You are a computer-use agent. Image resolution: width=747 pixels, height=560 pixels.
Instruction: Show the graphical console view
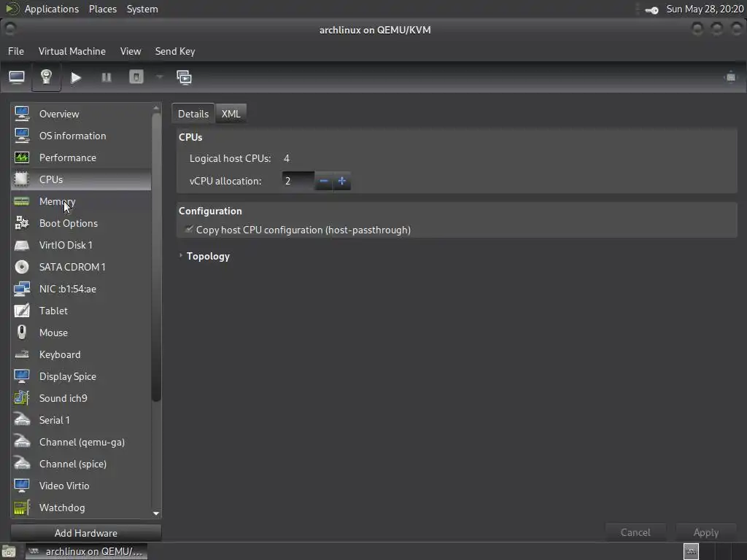(x=17, y=77)
